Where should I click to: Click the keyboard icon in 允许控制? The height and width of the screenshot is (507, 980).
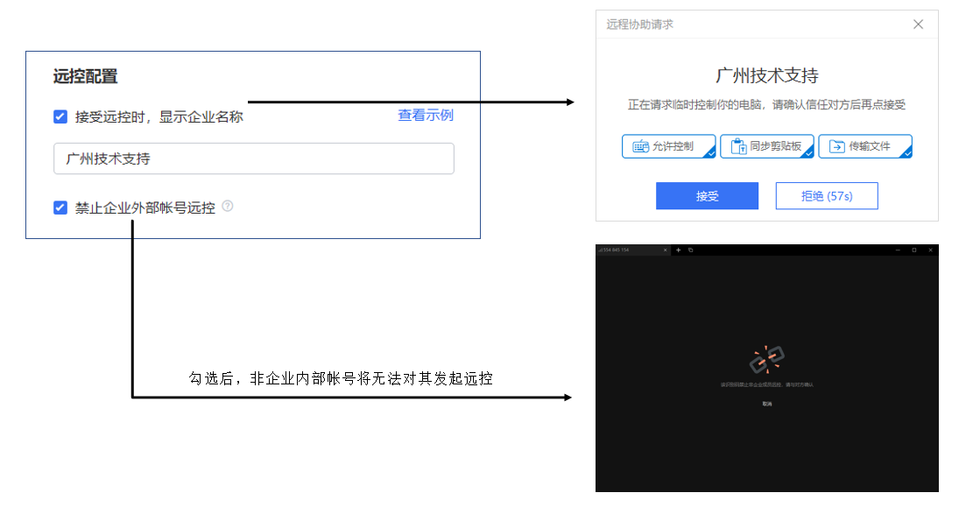pos(640,146)
